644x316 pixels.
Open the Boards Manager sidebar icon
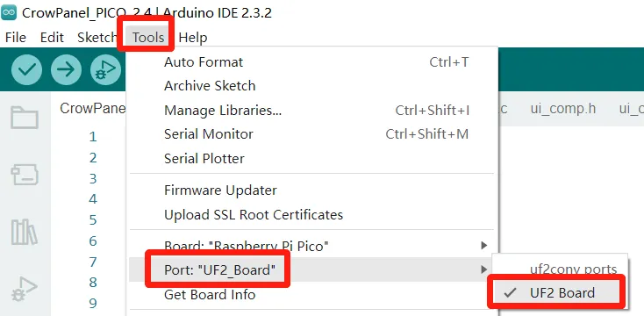click(x=25, y=175)
